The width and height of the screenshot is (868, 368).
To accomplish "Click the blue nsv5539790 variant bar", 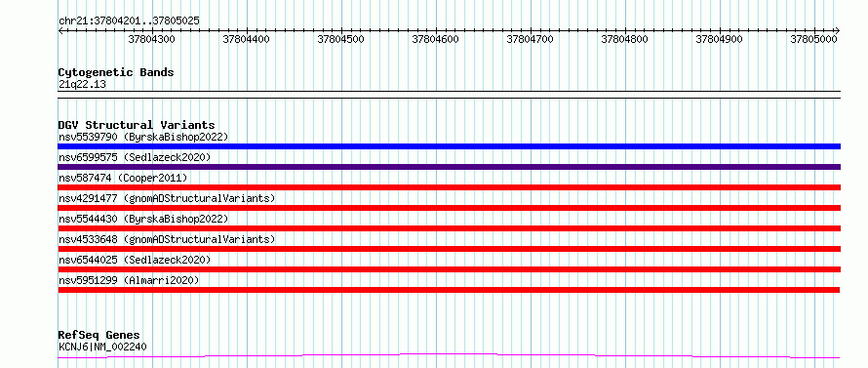I will [x=449, y=146].
